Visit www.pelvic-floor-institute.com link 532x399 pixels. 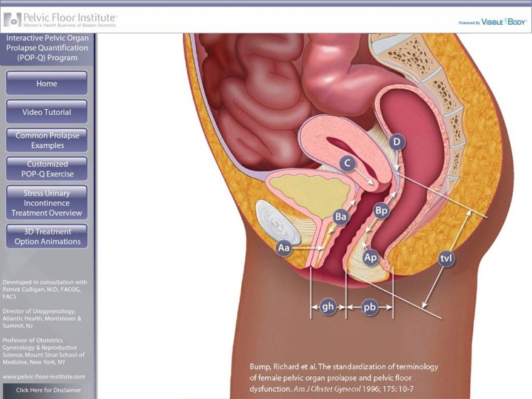[x=44, y=376]
